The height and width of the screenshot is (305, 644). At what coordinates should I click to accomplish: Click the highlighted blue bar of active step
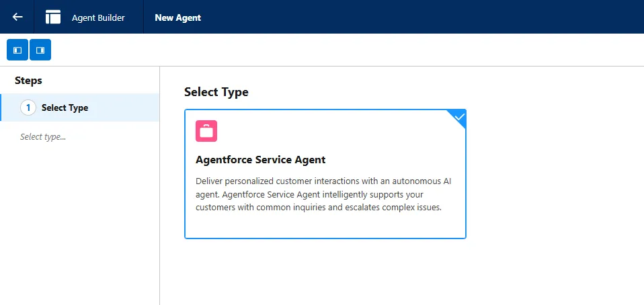pos(1,107)
